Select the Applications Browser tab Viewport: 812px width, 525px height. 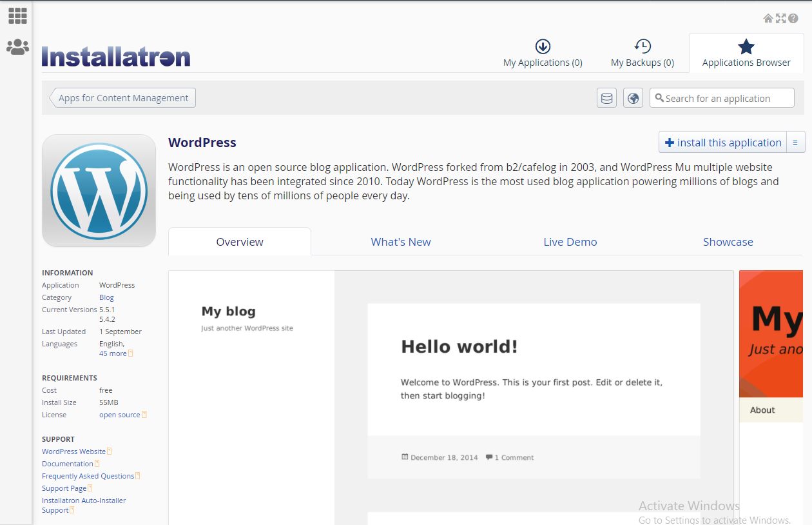tap(746, 54)
